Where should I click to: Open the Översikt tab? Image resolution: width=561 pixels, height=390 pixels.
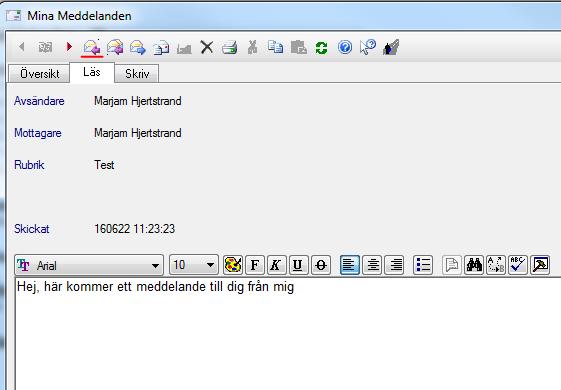[x=39, y=74]
